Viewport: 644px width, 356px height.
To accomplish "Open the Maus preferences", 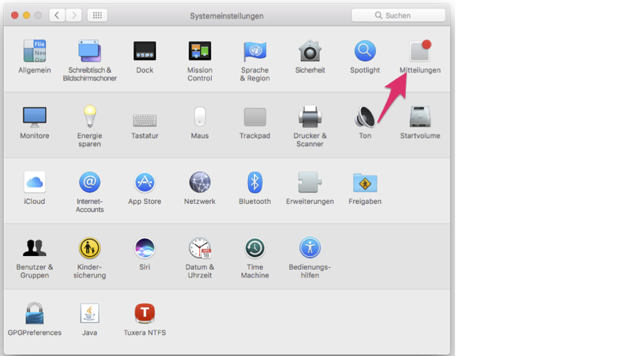I will (x=199, y=116).
